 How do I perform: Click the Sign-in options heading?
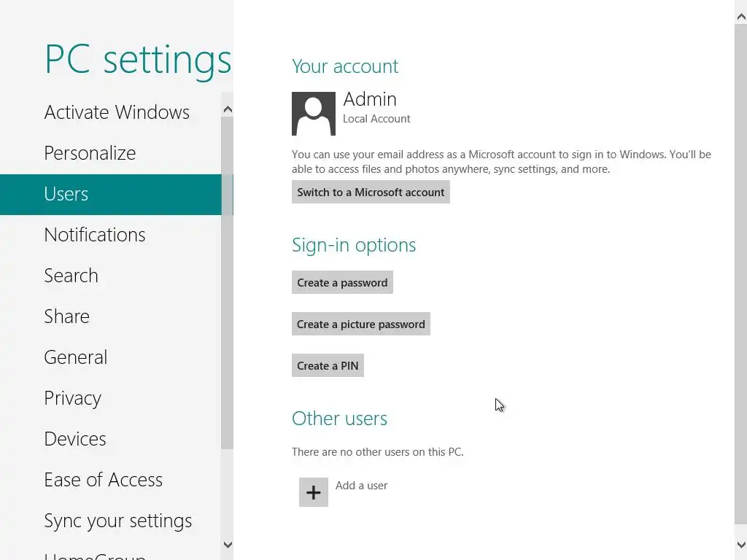[x=354, y=246]
